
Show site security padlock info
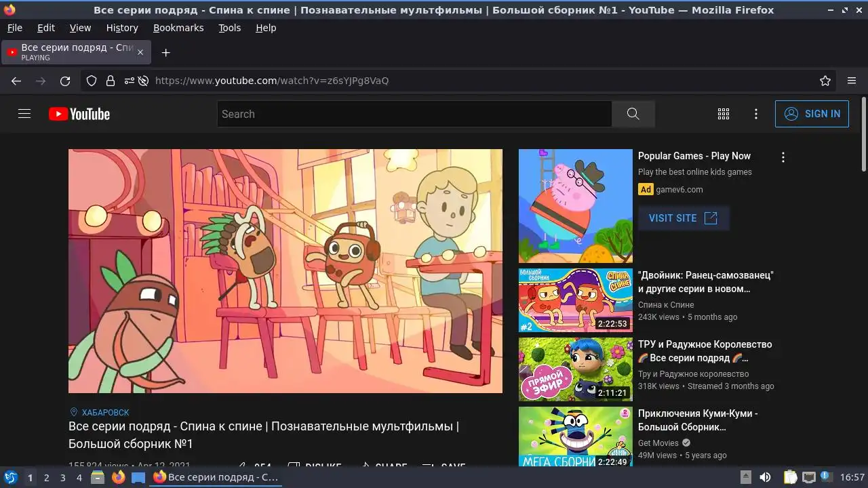(x=111, y=81)
